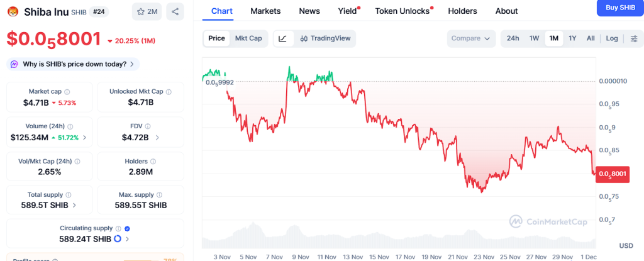Open chart settings sliders icon
Screen dimensions: 644x261
click(633, 38)
